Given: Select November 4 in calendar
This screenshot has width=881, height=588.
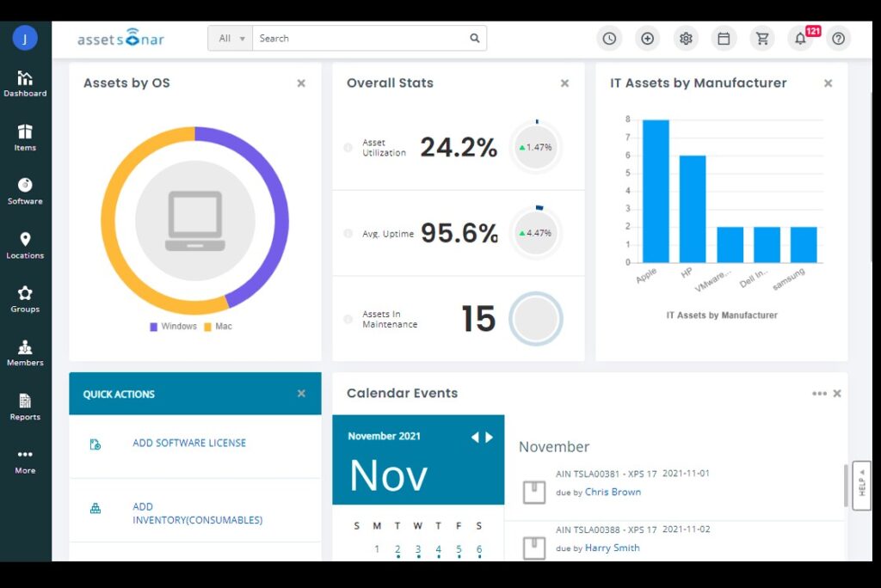Looking at the screenshot, I should pos(438,549).
